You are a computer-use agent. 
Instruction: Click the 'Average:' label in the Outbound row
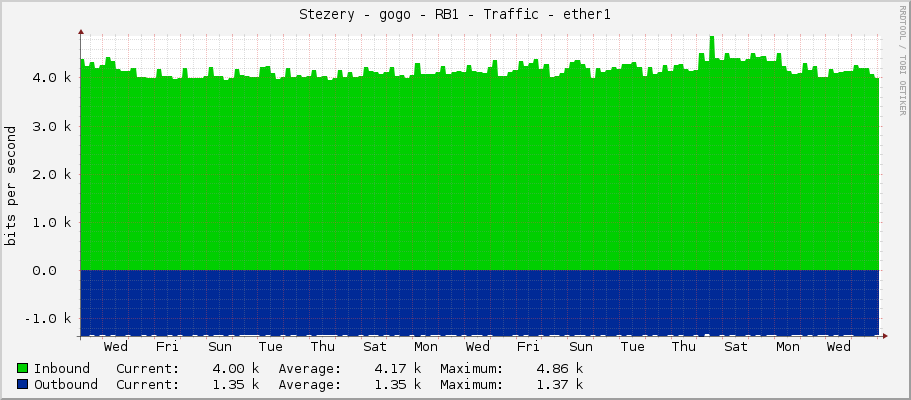tap(310, 384)
